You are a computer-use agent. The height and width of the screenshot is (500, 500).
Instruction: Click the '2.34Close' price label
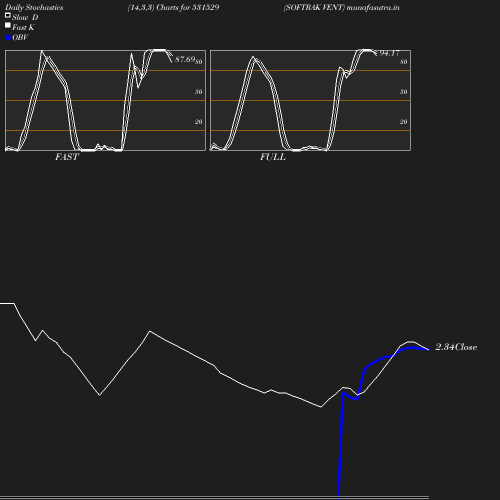pyautogui.click(x=456, y=347)
